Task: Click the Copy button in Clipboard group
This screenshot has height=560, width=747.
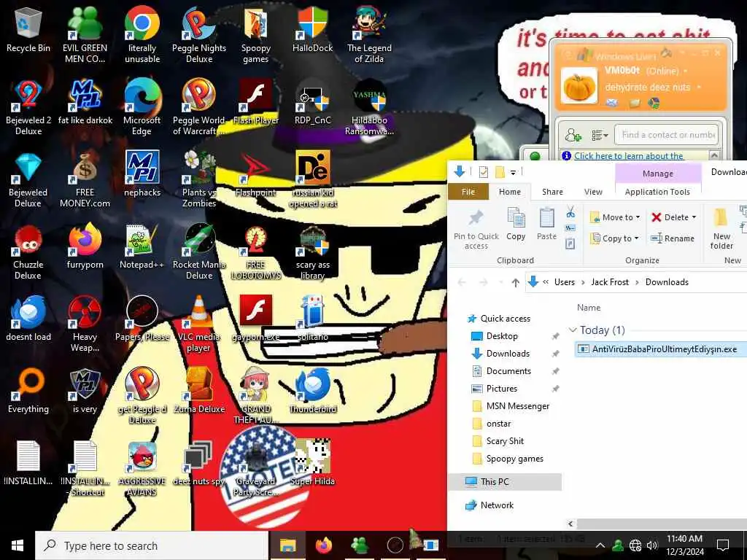Action: [516, 225]
